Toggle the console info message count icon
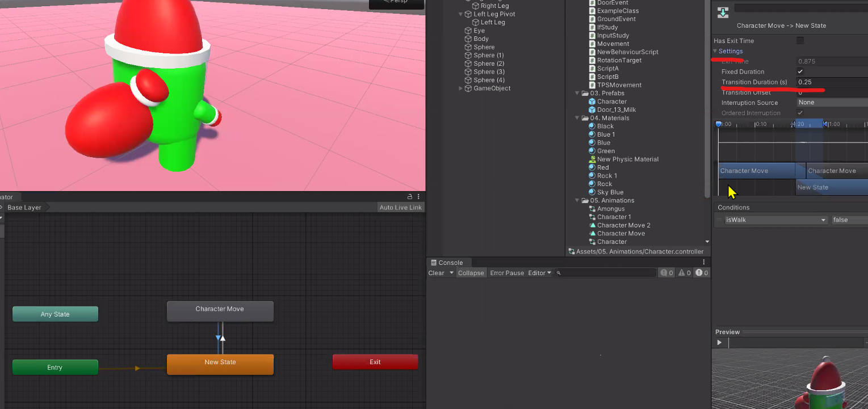This screenshot has width=868, height=409. [x=666, y=273]
